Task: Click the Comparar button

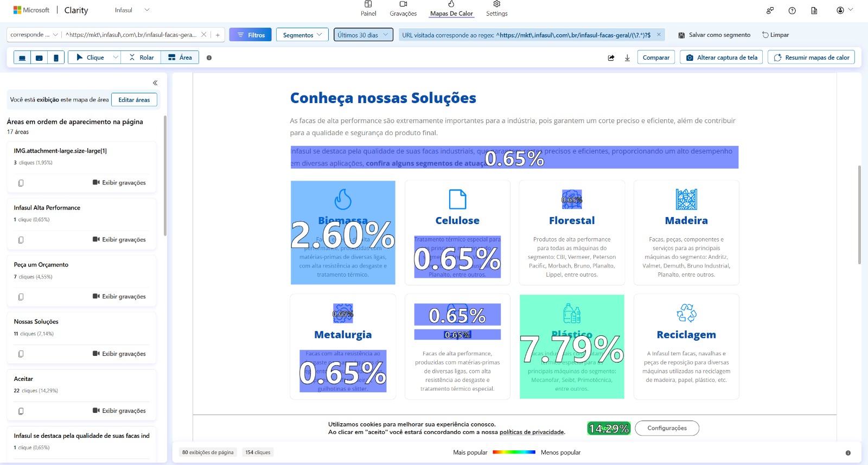Action: tap(656, 58)
